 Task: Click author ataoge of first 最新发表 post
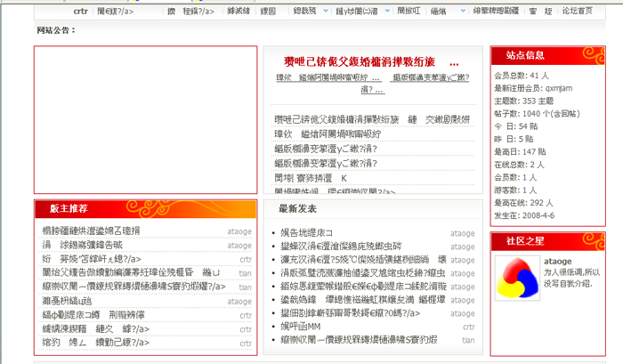(463, 233)
